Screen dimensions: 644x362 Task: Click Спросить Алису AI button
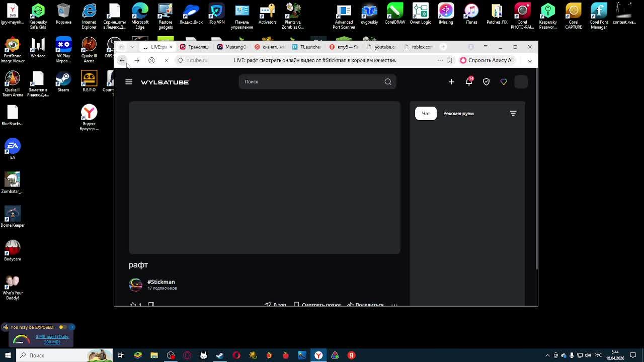coord(487,60)
